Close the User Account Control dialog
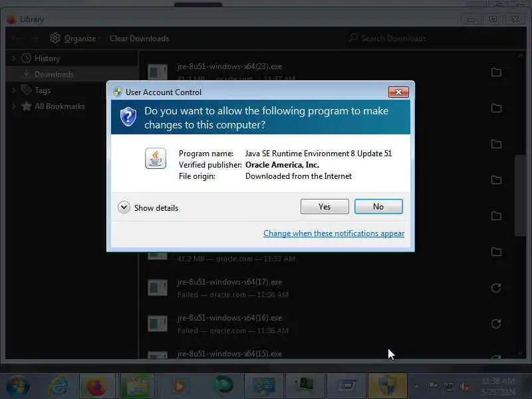 (398, 92)
